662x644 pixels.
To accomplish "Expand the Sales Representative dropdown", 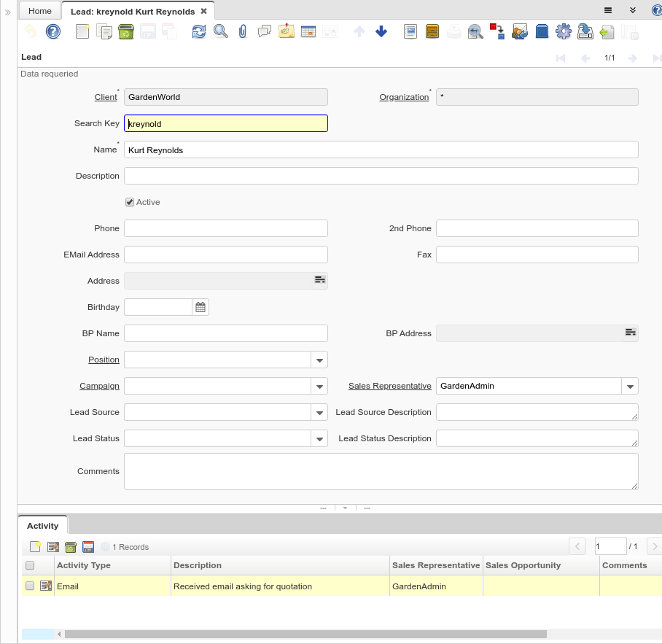I will click(630, 386).
